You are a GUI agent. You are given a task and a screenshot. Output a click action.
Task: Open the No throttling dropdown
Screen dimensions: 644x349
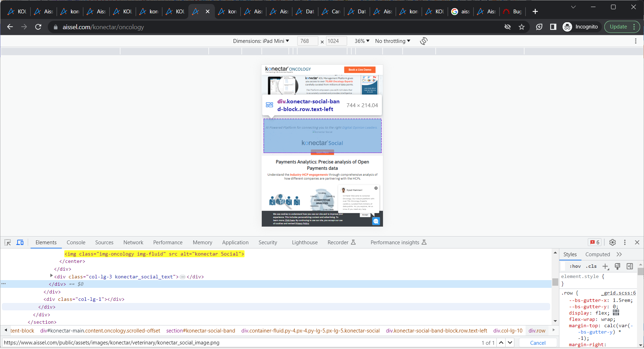pos(392,41)
